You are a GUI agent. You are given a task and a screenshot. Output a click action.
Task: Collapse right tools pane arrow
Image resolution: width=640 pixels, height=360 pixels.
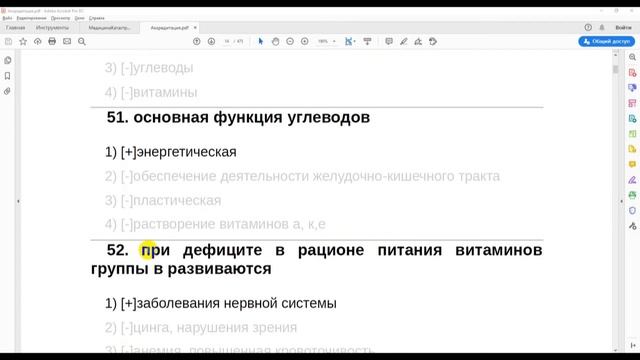(622, 201)
